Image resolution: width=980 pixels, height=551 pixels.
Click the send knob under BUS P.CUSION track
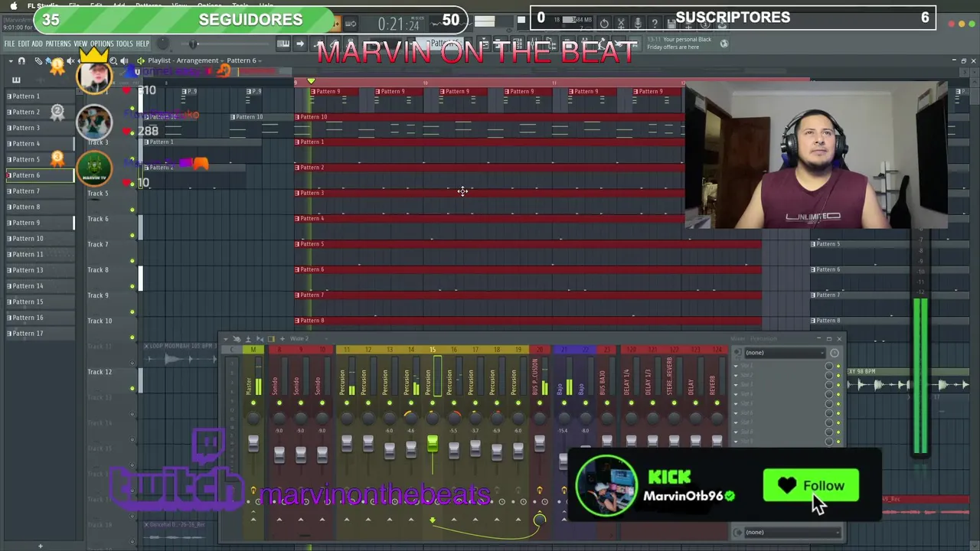click(x=540, y=520)
